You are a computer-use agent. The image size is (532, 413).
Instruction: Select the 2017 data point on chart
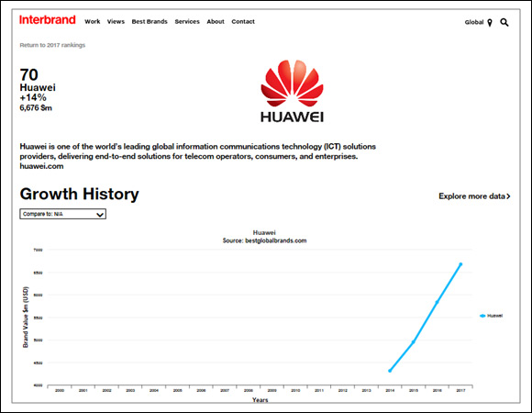tap(460, 264)
